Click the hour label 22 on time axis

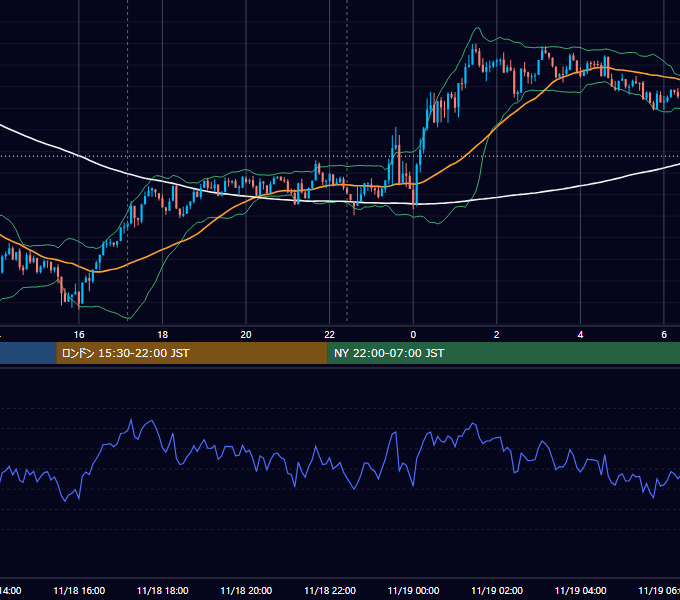330,334
